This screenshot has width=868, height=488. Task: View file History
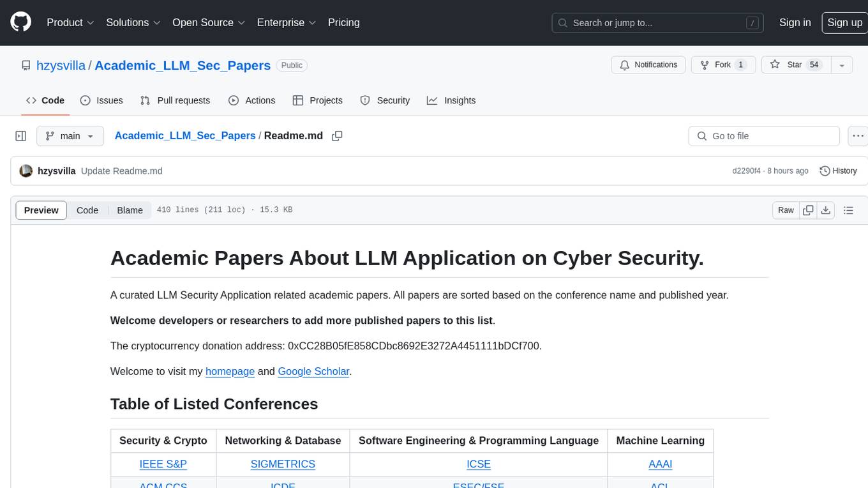[838, 171]
